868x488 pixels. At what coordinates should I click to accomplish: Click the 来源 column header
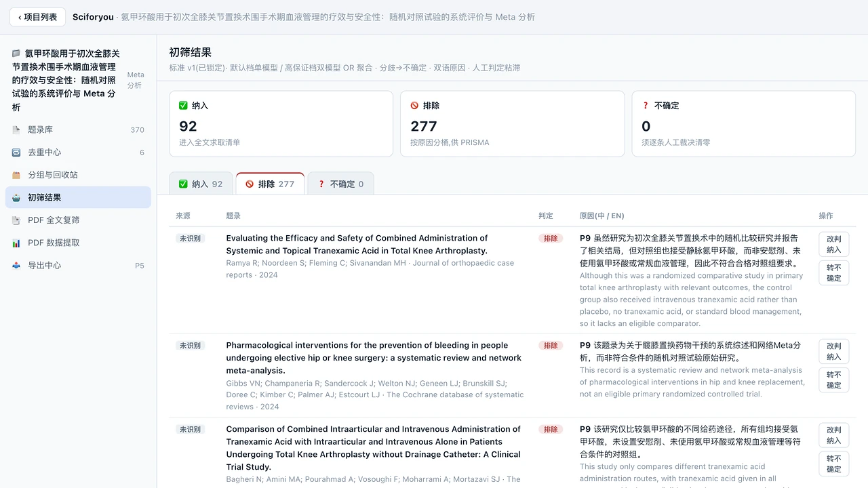pyautogui.click(x=183, y=216)
